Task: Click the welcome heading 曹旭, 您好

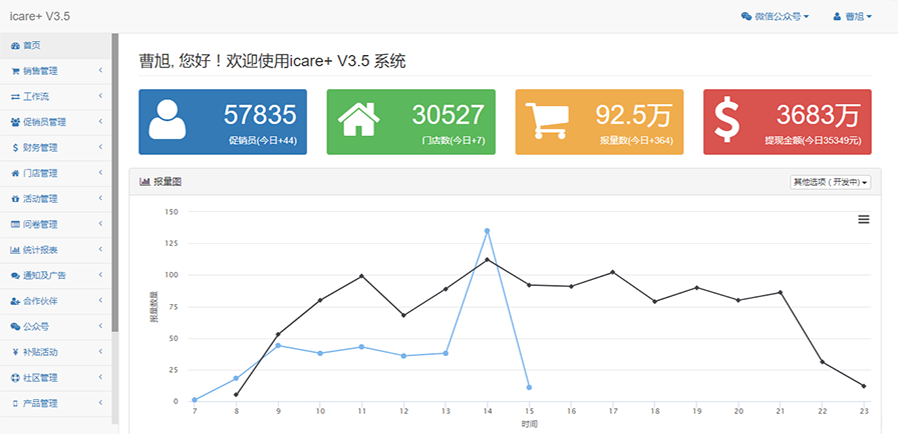Action: coord(273,61)
